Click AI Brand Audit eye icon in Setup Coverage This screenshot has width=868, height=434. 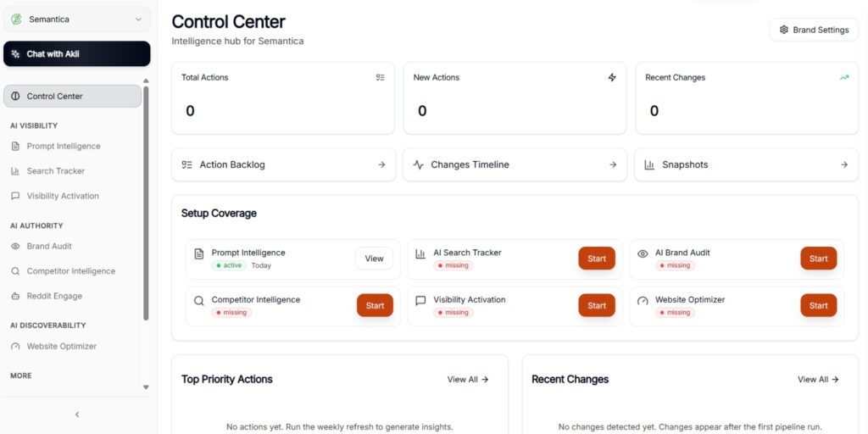(x=643, y=253)
